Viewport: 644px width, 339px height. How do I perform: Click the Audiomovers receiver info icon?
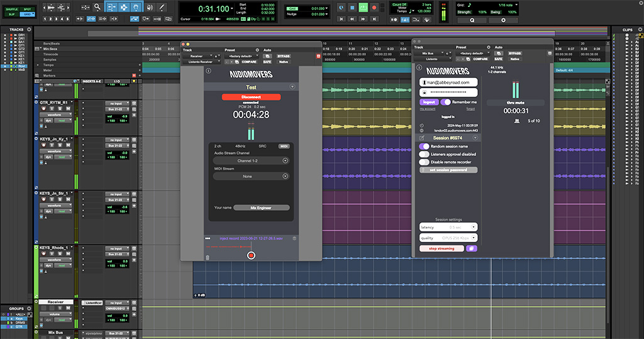[208, 70]
